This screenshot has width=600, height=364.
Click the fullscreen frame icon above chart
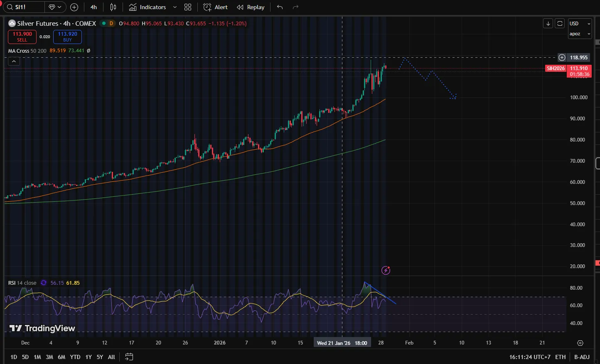pyautogui.click(x=560, y=23)
